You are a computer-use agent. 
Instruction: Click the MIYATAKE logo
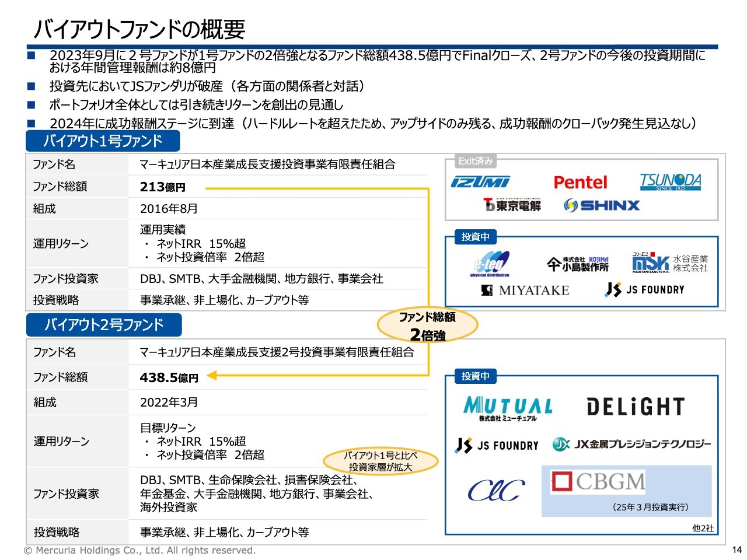click(525, 290)
